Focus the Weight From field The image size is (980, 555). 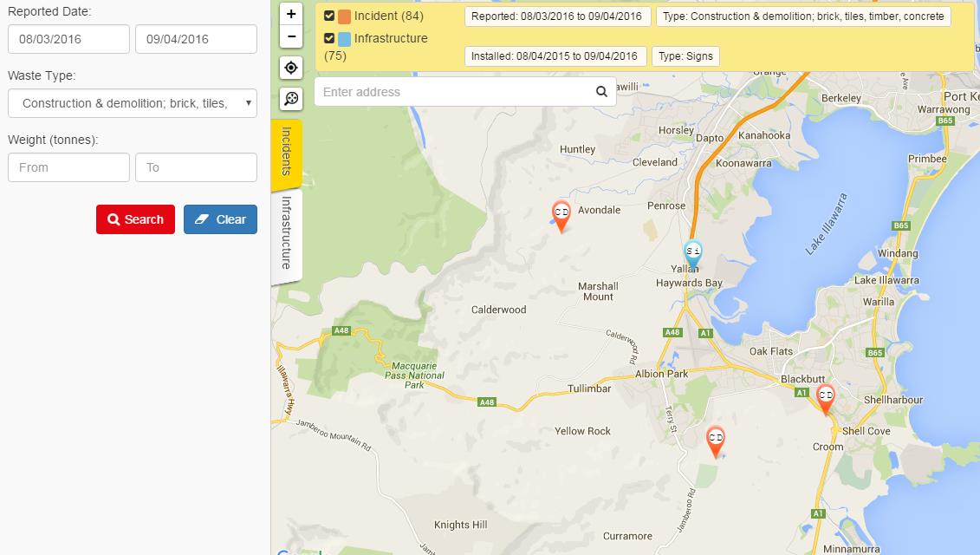click(x=68, y=167)
